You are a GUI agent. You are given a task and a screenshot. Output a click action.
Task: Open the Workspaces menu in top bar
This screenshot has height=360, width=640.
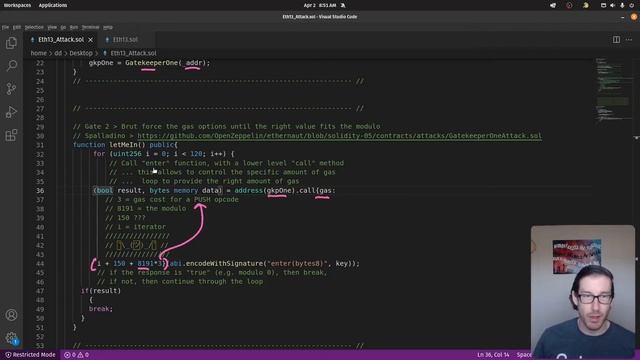pos(17,5)
